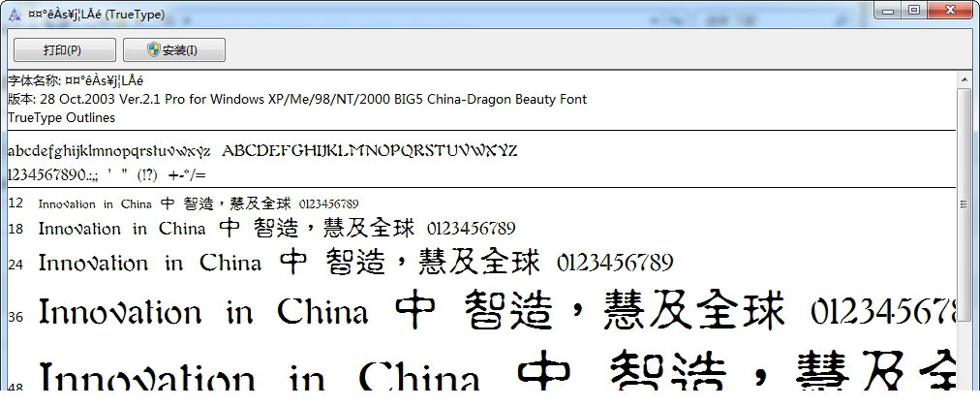This screenshot has height=406, width=980.
Task: Click the size 36 sample line
Action: click(x=482, y=311)
